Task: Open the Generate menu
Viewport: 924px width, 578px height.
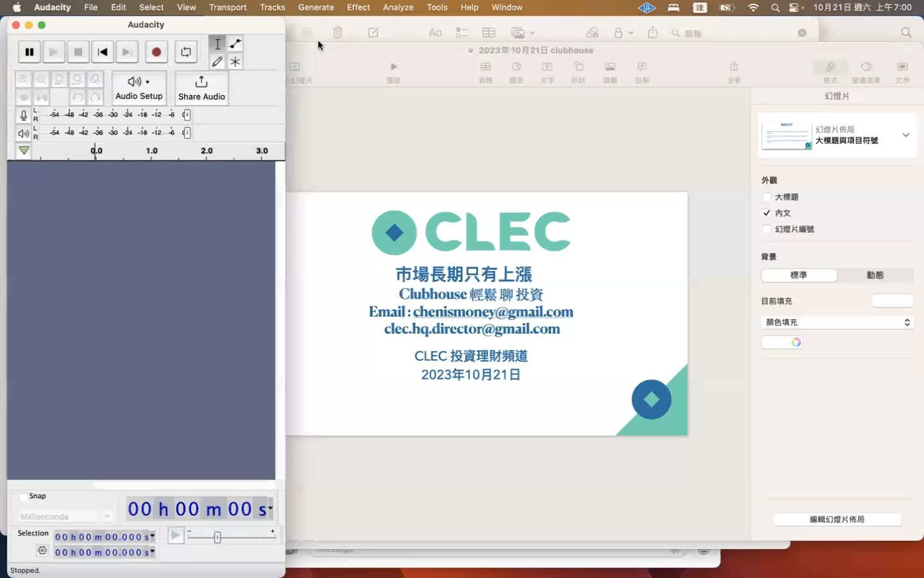Action: (x=316, y=7)
